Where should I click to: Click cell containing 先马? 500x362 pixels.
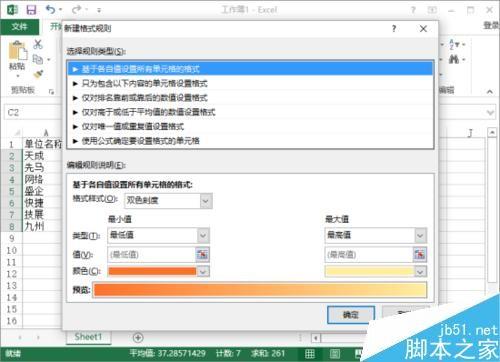pos(42,167)
